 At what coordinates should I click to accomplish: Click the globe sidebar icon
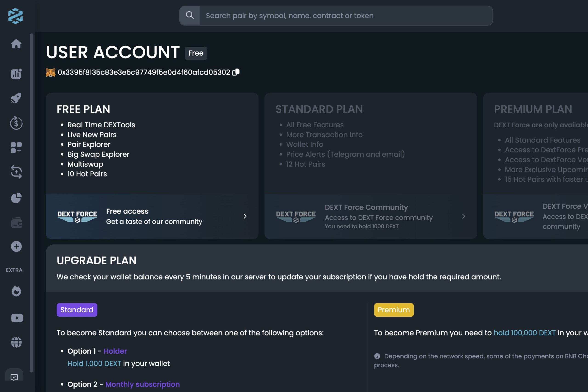click(x=16, y=342)
